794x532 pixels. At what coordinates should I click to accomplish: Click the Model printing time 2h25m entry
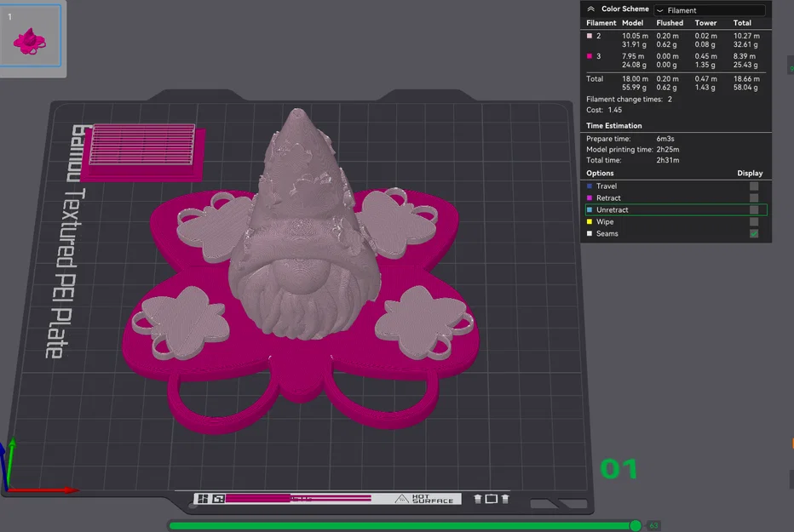[633, 149]
